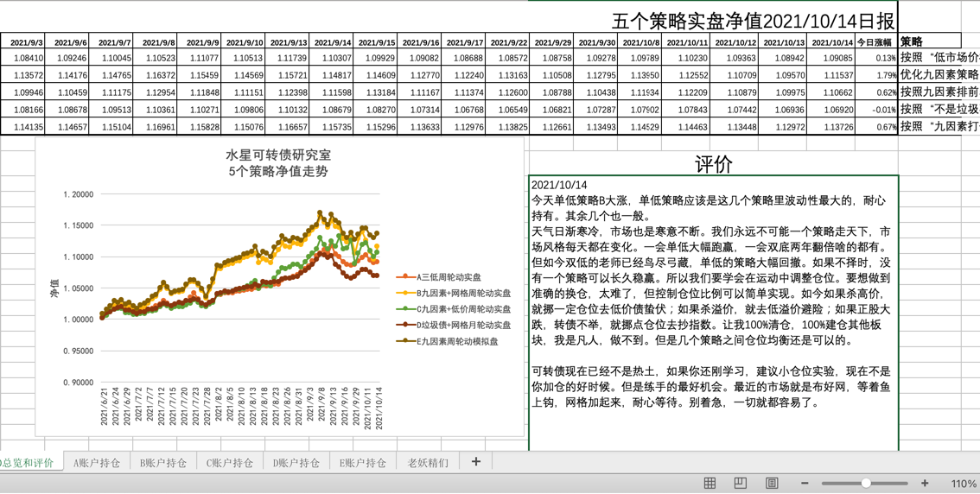Image resolution: width=980 pixels, height=494 pixels.
Task: Open the E账户持仓 sheet tab
Action: coord(363,463)
